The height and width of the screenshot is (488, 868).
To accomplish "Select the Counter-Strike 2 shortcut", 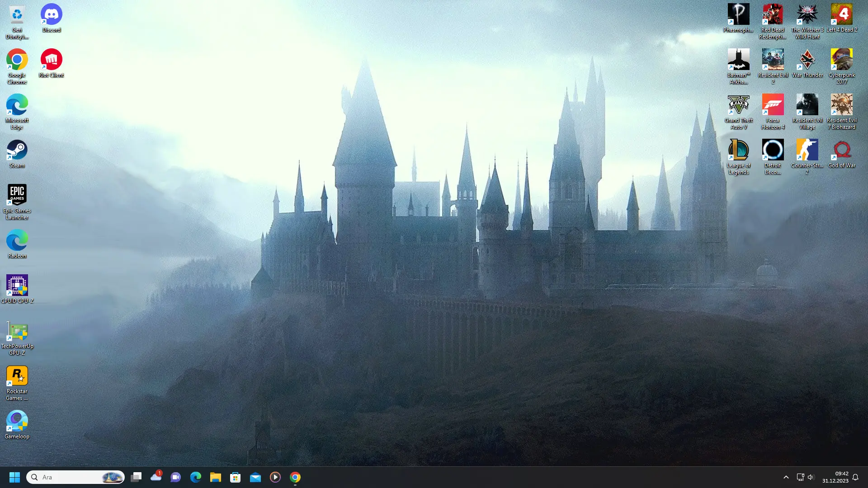I will pyautogui.click(x=807, y=157).
